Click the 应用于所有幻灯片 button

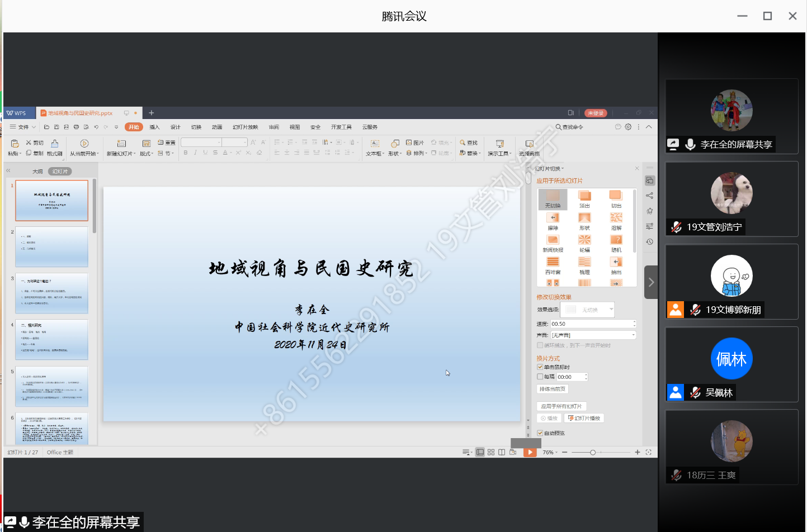[561, 406]
